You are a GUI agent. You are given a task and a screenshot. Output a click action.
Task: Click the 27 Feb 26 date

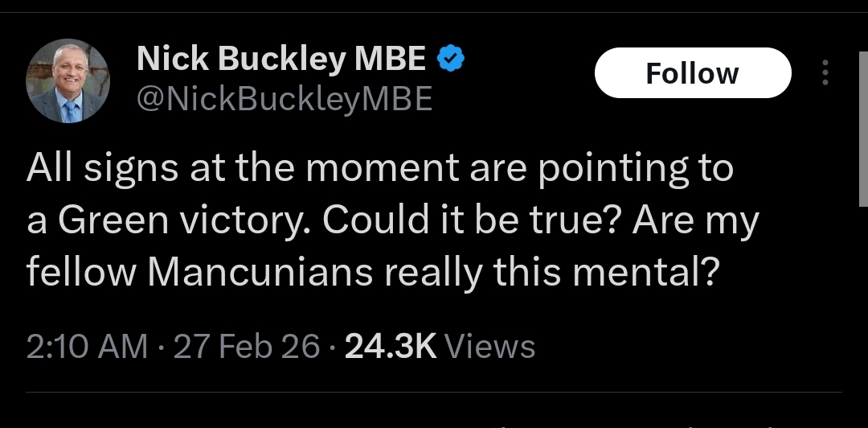pyautogui.click(x=248, y=346)
